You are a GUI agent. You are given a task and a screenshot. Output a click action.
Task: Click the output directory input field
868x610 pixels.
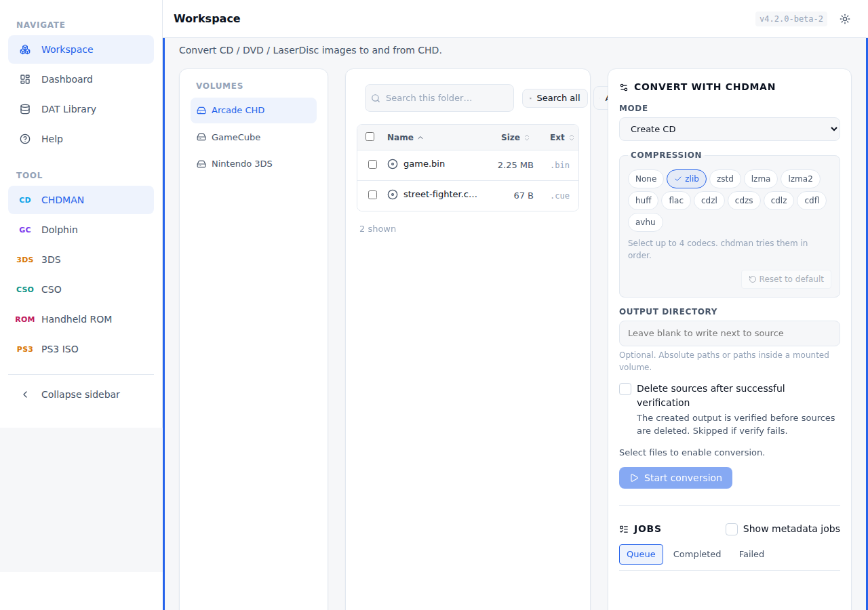pos(730,333)
